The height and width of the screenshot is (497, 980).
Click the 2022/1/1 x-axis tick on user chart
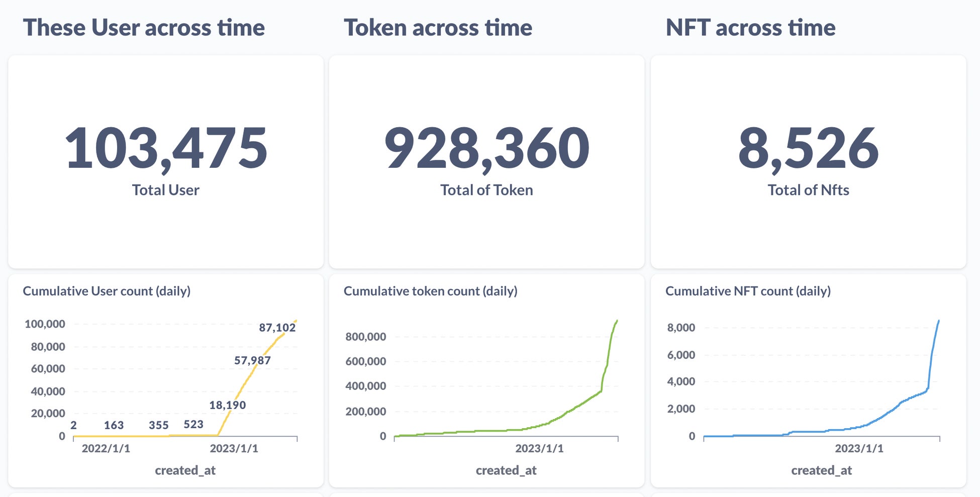[106, 448]
